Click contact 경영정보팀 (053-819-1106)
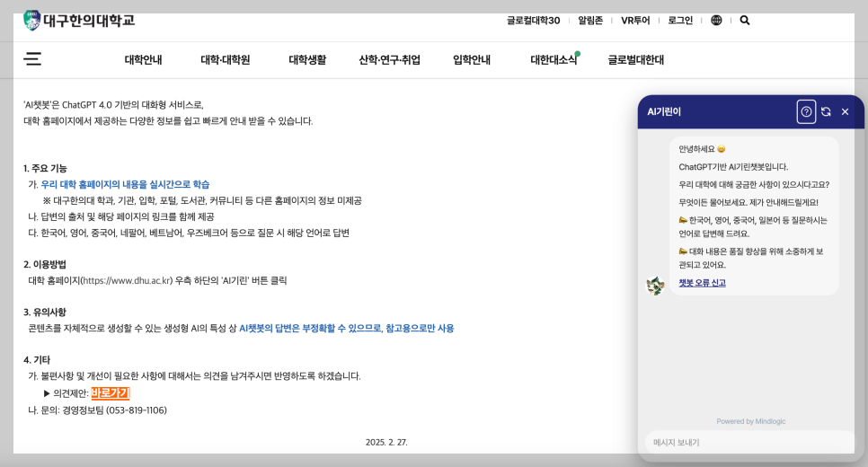The image size is (868, 467). 115,410
